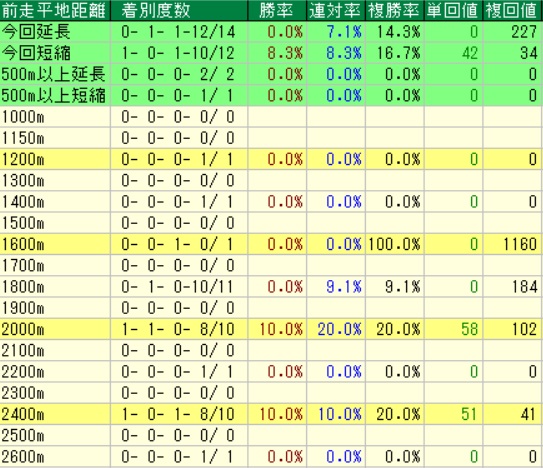Click the 勝率 column header

pos(277,11)
